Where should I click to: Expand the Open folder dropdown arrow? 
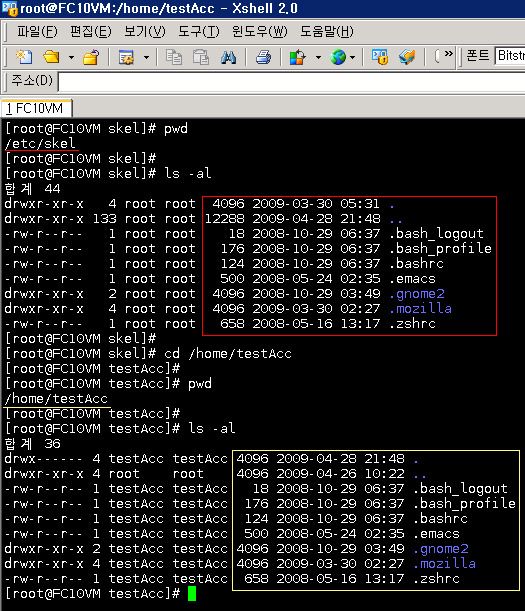pos(71,58)
